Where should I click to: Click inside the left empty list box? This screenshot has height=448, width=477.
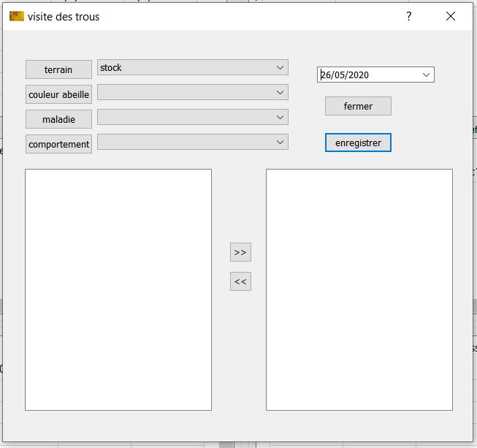(118, 289)
